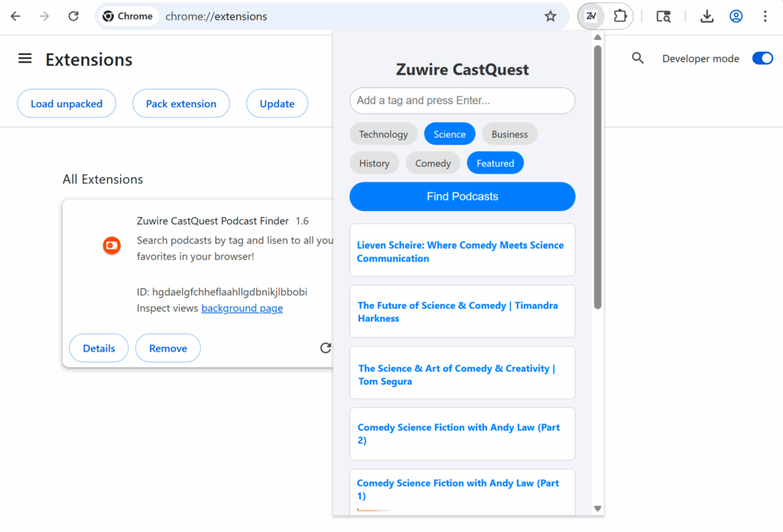Toggle the History tag chip

coord(374,164)
